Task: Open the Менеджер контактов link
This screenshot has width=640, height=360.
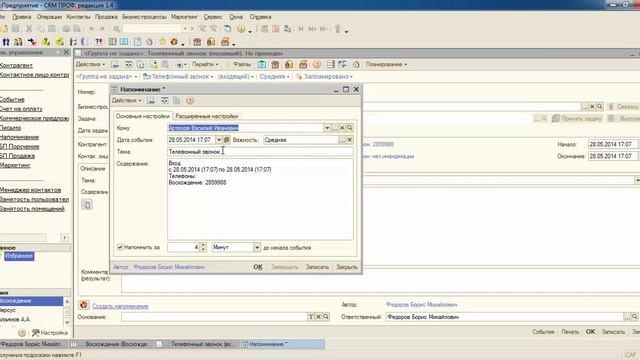Action: [31, 190]
